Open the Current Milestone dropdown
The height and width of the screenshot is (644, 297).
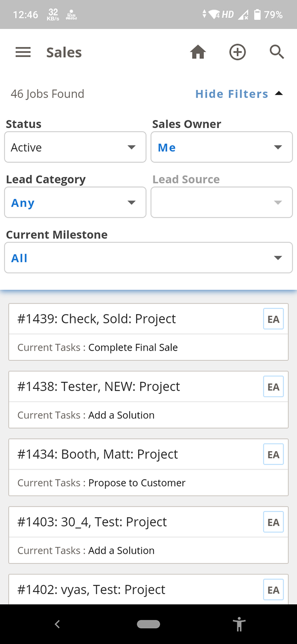tap(148, 258)
